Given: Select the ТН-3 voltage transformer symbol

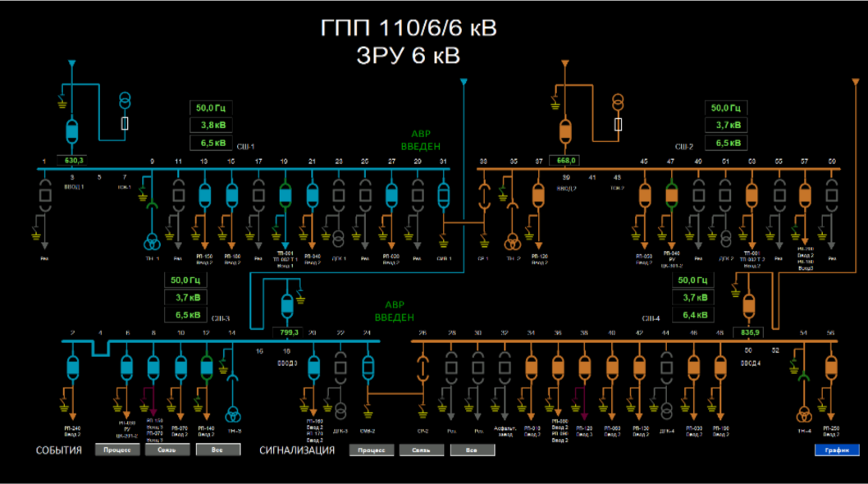Looking at the screenshot, I should point(233,414).
